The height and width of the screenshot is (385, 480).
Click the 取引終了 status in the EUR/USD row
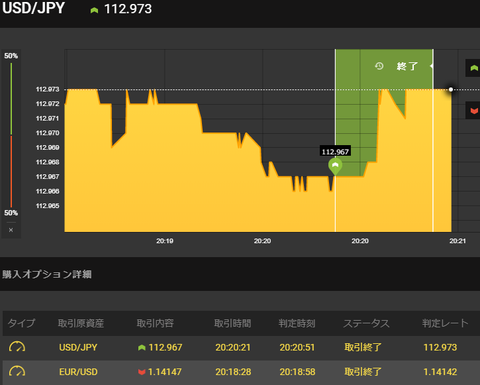click(363, 372)
